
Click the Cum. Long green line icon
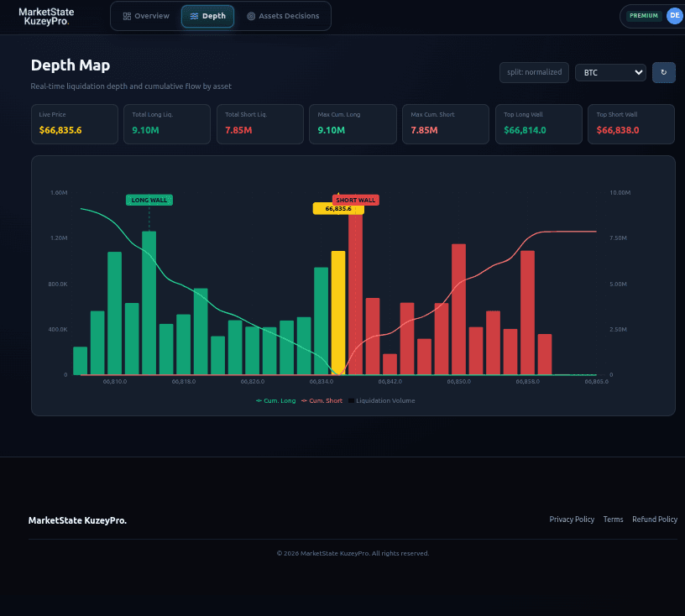[x=260, y=401]
